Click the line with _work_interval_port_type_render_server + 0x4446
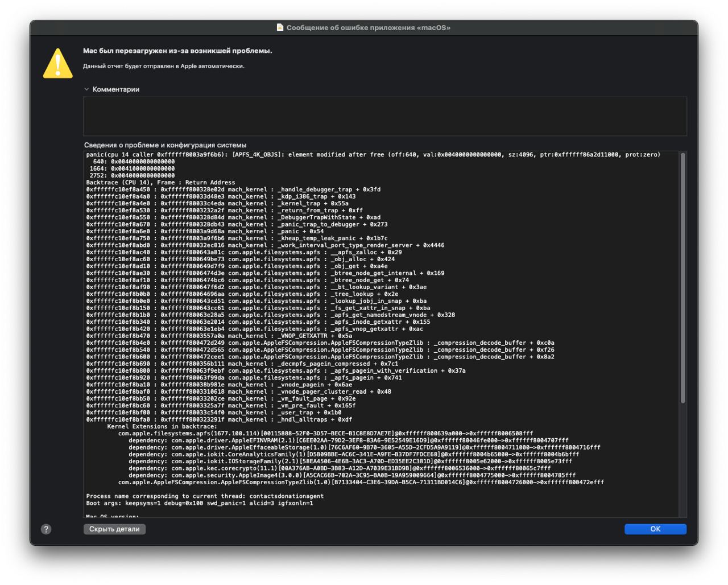 click(265, 245)
